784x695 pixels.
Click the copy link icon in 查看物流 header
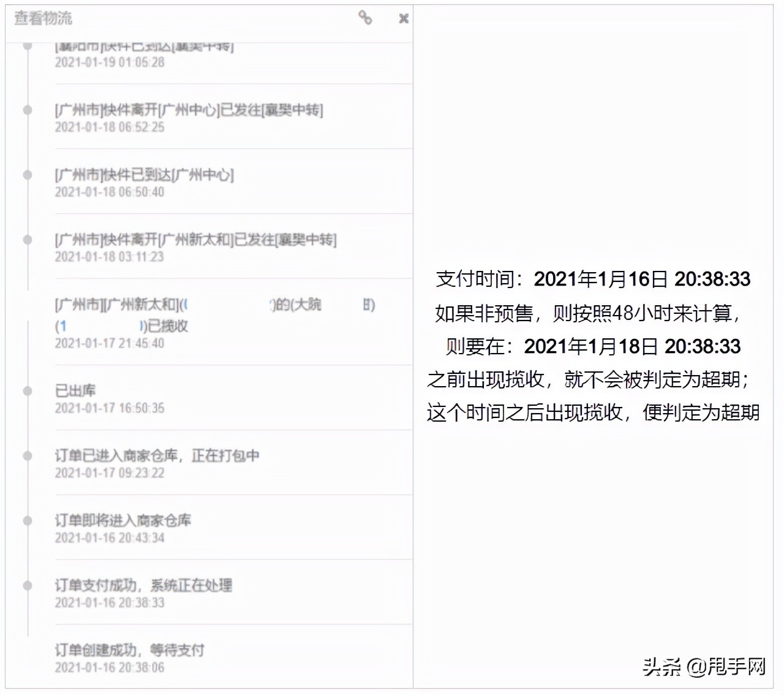366,19
